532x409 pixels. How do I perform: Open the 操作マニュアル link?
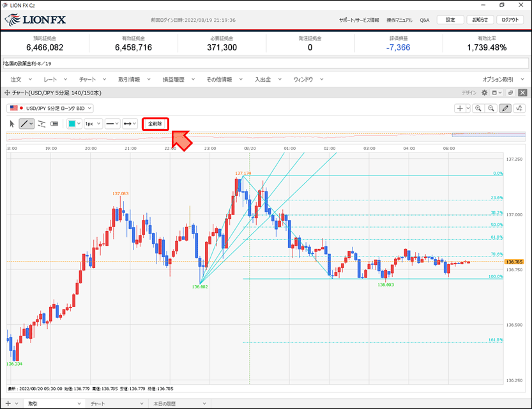(399, 20)
